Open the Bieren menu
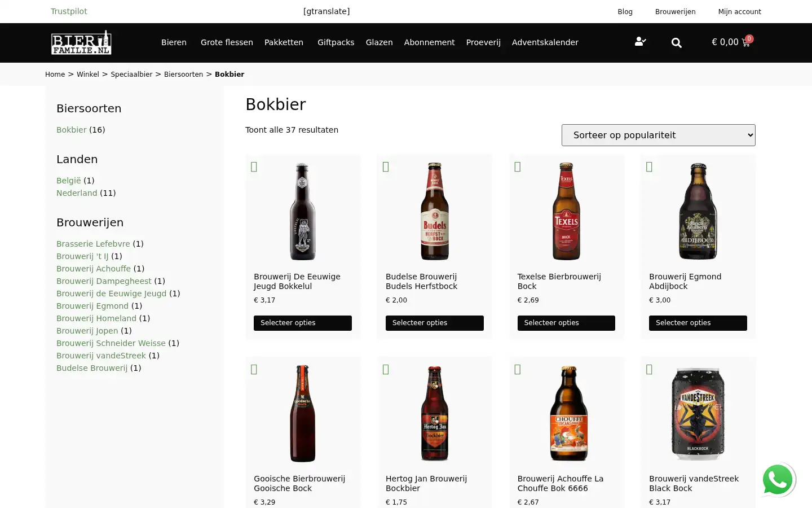Screen dimensions: 812x508 click(174, 42)
